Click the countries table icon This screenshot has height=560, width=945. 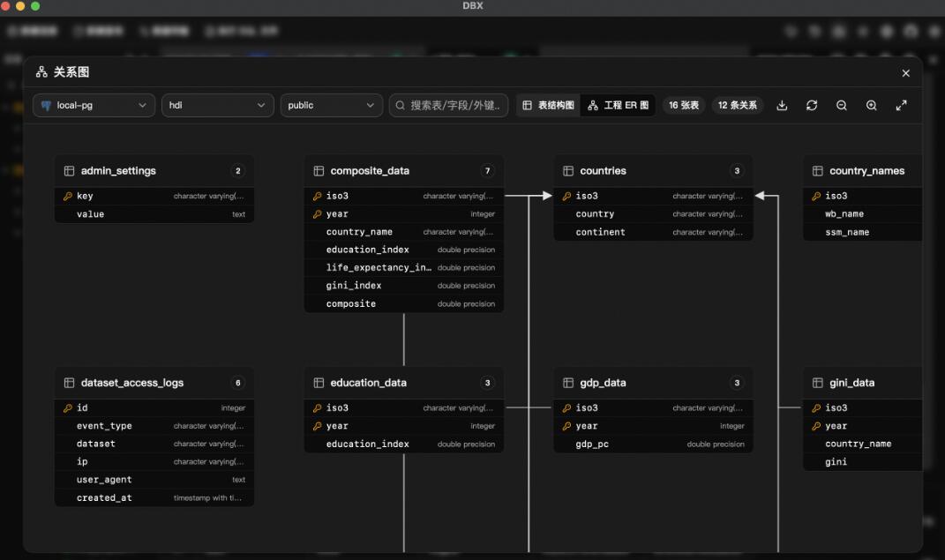(568, 171)
